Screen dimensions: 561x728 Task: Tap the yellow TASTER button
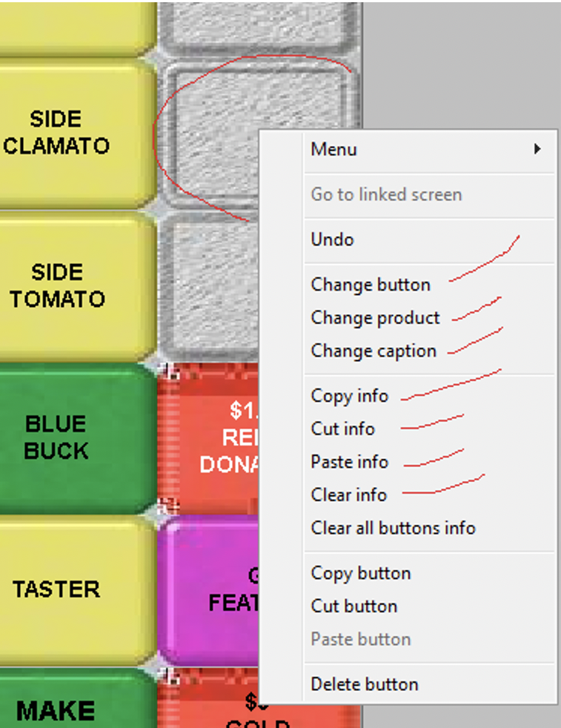pyautogui.click(x=77, y=589)
